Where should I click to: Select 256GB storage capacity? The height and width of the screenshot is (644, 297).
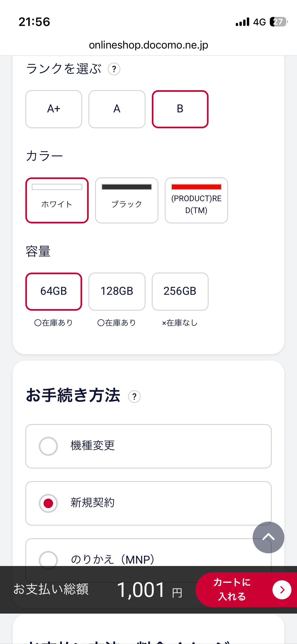tap(180, 291)
